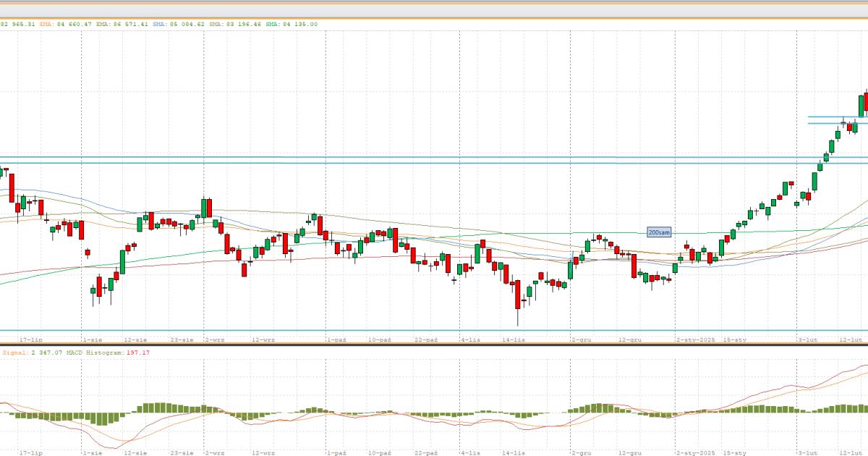Click 1-paź on the price chart axis
This screenshot has width=868, height=456.
click(336, 339)
